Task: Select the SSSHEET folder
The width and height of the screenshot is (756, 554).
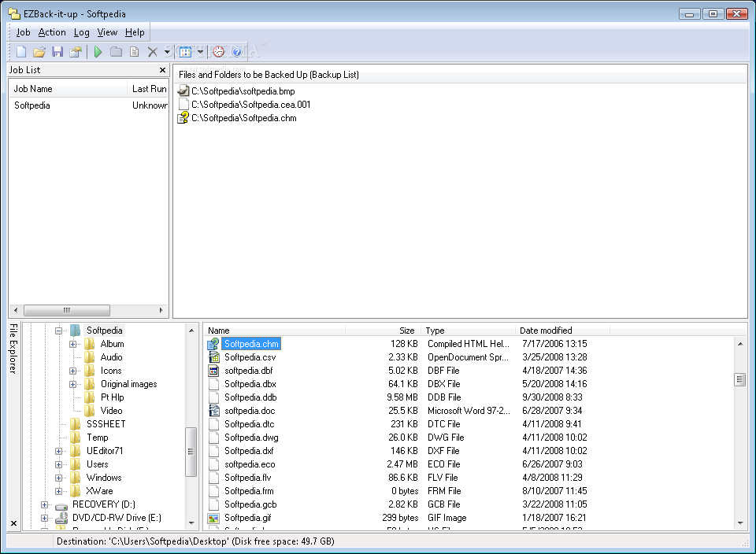Action: point(106,424)
